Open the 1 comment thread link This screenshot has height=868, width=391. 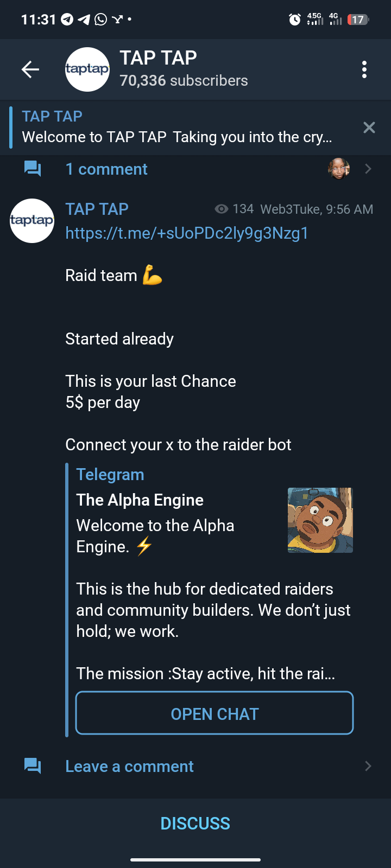106,169
